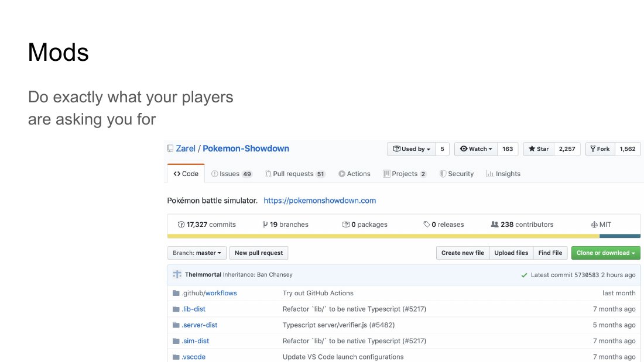Viewport: 644px width, 362px height.
Task: Switch to the Security tab
Action: pos(456,174)
